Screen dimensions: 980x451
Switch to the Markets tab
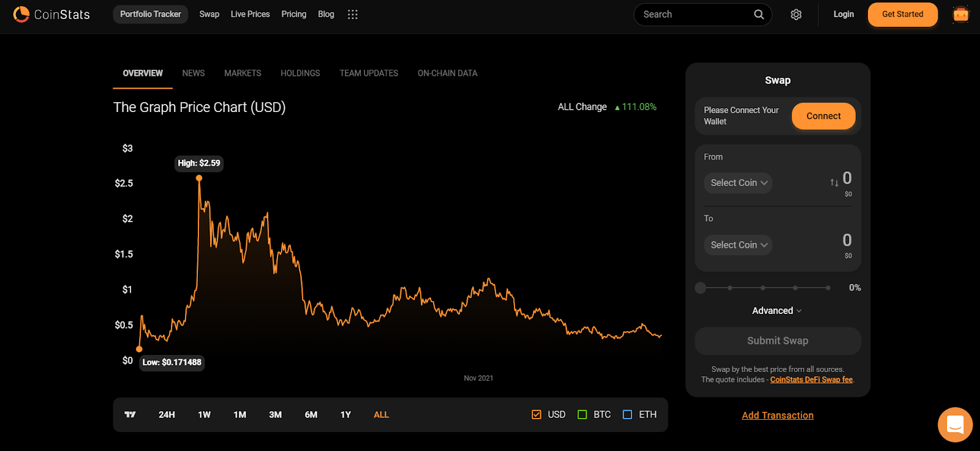243,73
